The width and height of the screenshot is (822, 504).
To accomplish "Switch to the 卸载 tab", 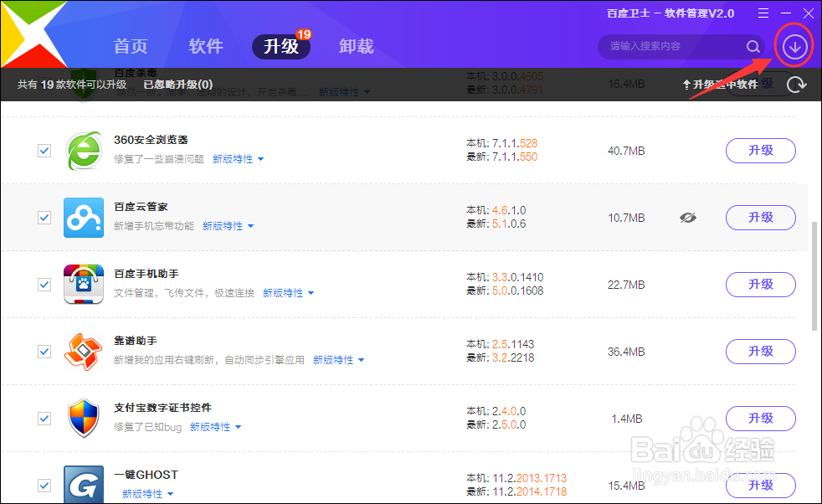I will [356, 46].
